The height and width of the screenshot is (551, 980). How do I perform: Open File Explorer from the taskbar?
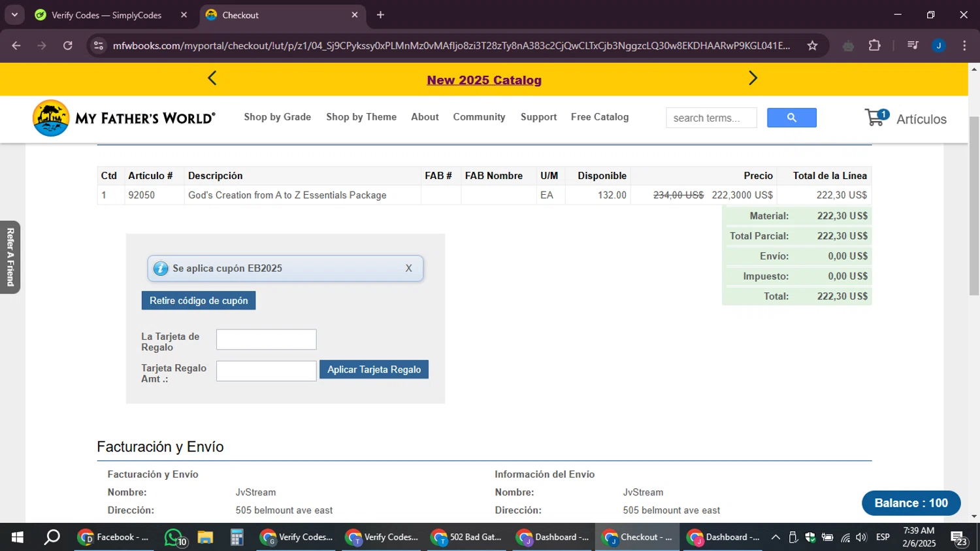(205, 537)
